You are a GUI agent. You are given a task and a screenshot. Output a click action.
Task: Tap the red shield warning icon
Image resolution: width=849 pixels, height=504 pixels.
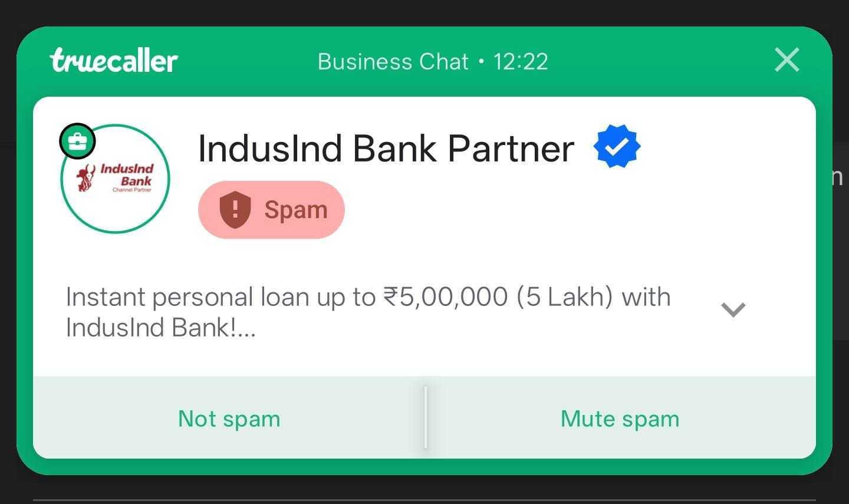[235, 210]
